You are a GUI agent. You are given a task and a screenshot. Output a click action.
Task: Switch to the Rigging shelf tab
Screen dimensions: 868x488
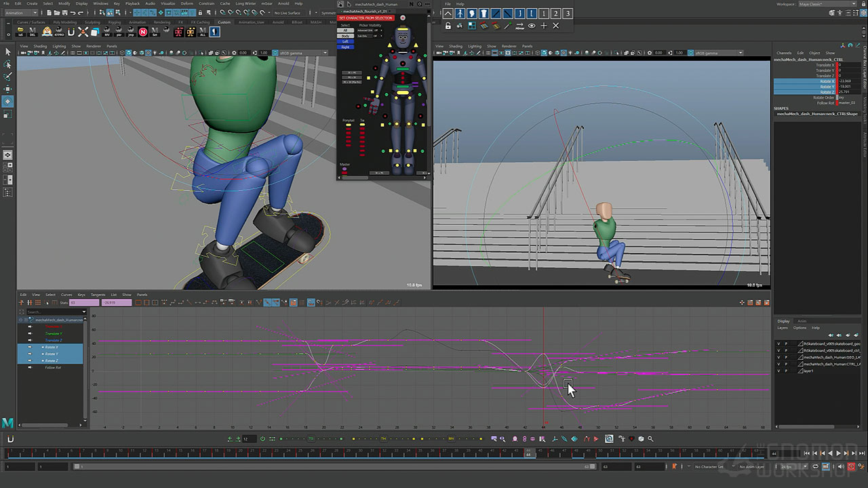coord(114,22)
